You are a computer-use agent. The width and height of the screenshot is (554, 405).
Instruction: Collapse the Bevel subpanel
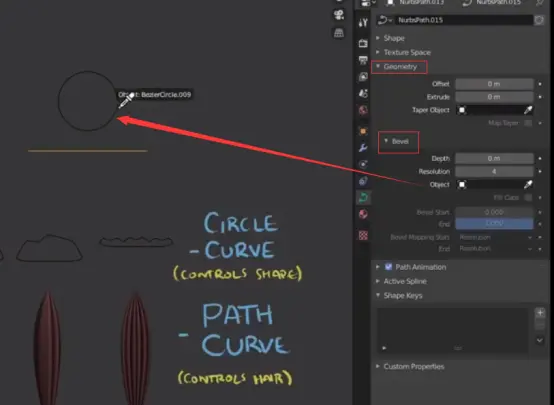[386, 141]
